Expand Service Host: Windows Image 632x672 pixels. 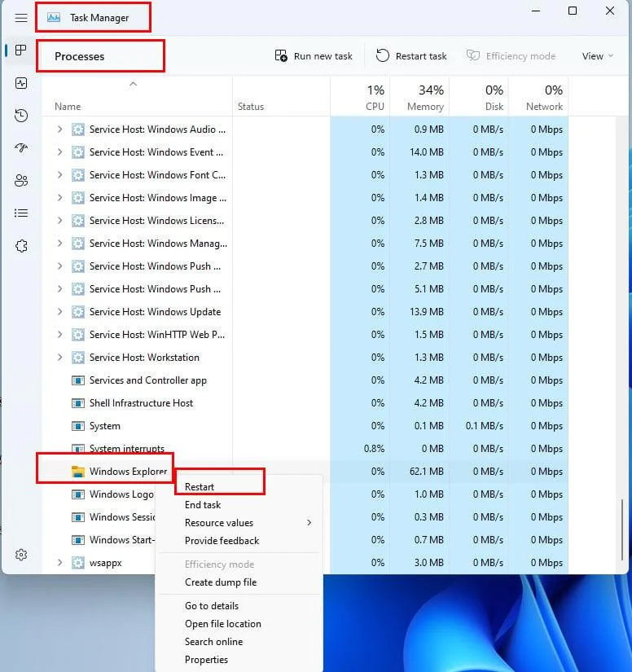[x=60, y=197]
